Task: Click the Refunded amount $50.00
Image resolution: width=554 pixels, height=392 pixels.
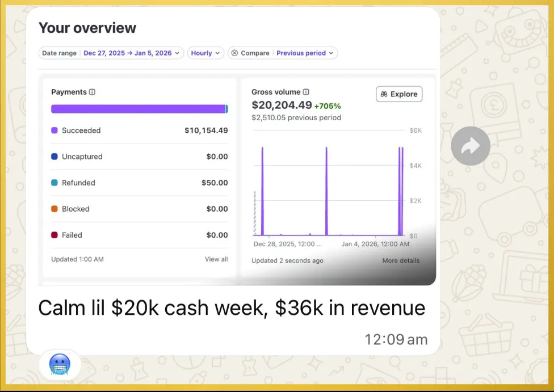Action: coord(215,183)
